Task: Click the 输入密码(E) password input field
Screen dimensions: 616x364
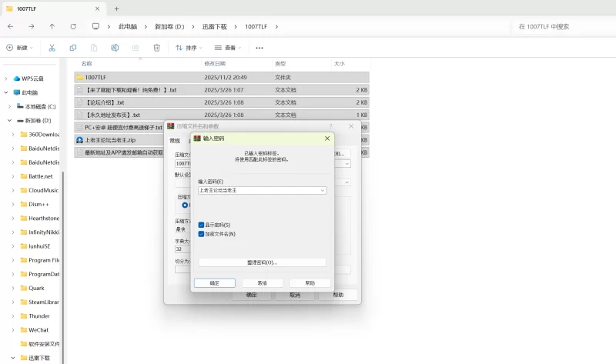Action: pos(262,190)
